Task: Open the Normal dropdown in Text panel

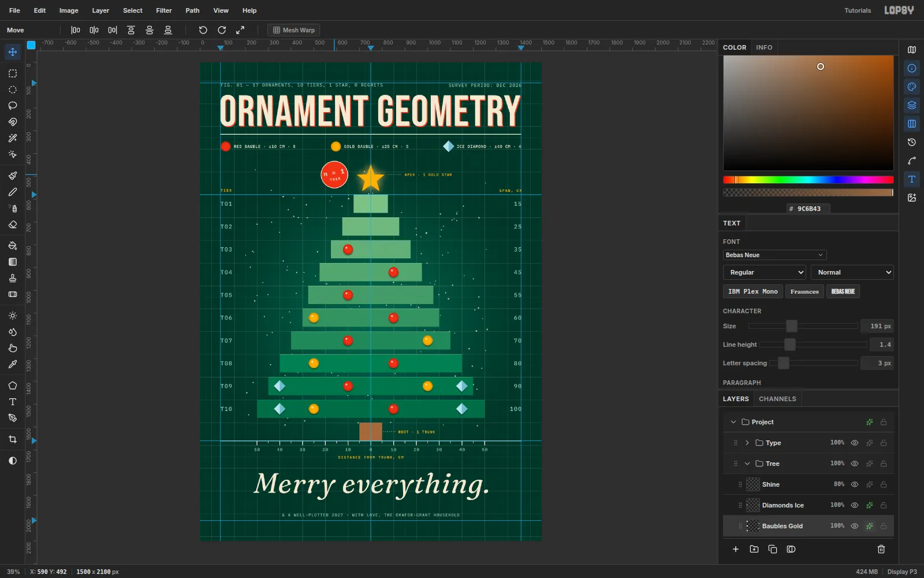Action: [x=852, y=272]
